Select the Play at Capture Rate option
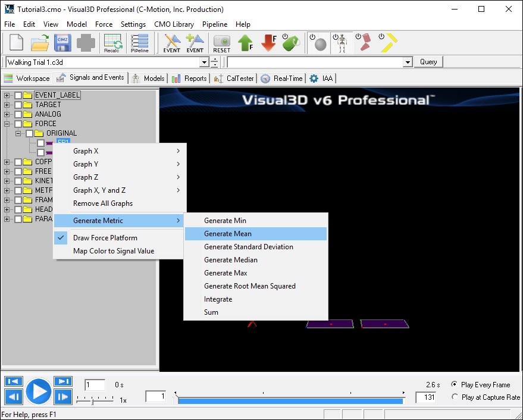The height and width of the screenshot is (420, 523). pos(455,397)
